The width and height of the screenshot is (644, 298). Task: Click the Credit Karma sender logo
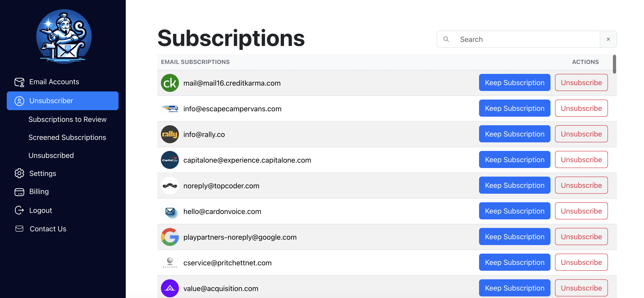(x=170, y=83)
